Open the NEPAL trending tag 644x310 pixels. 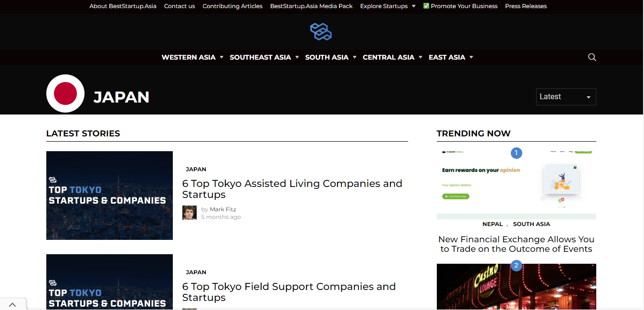tap(492, 224)
